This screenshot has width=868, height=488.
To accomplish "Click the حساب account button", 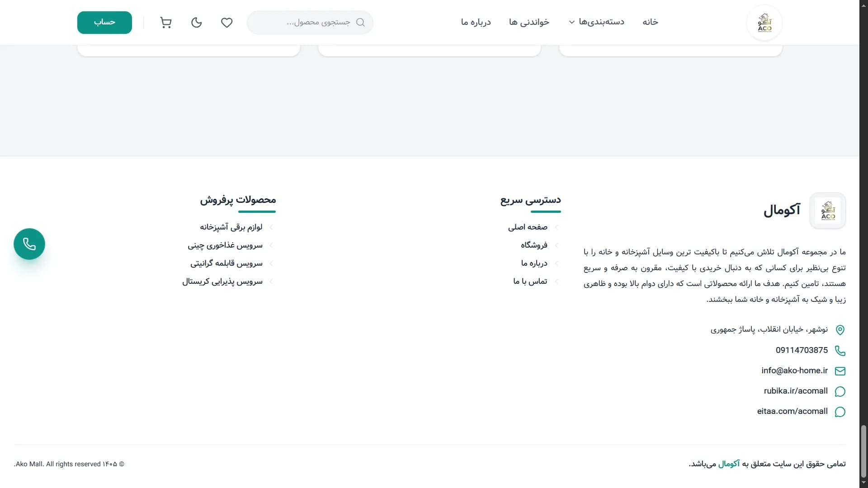I will coord(104,23).
